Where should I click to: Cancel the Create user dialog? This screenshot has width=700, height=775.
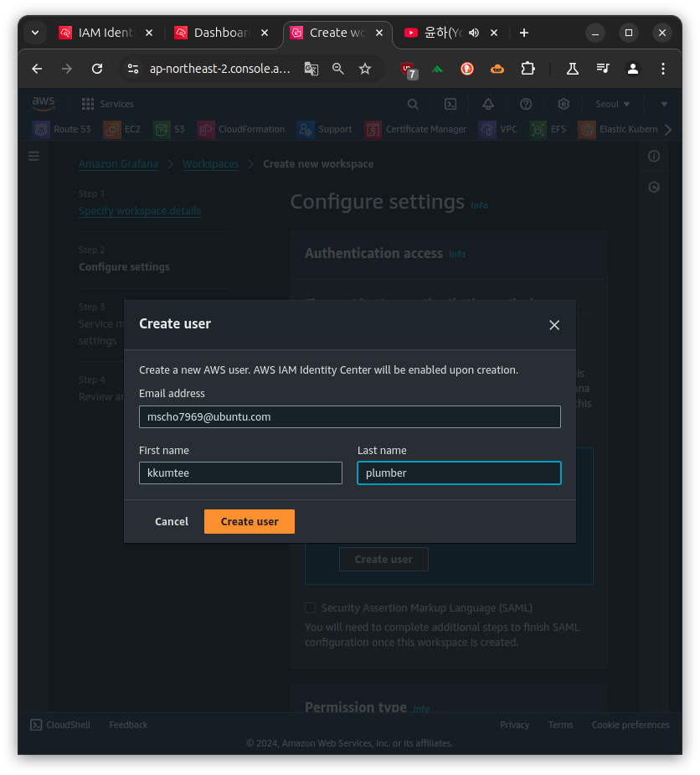172,521
